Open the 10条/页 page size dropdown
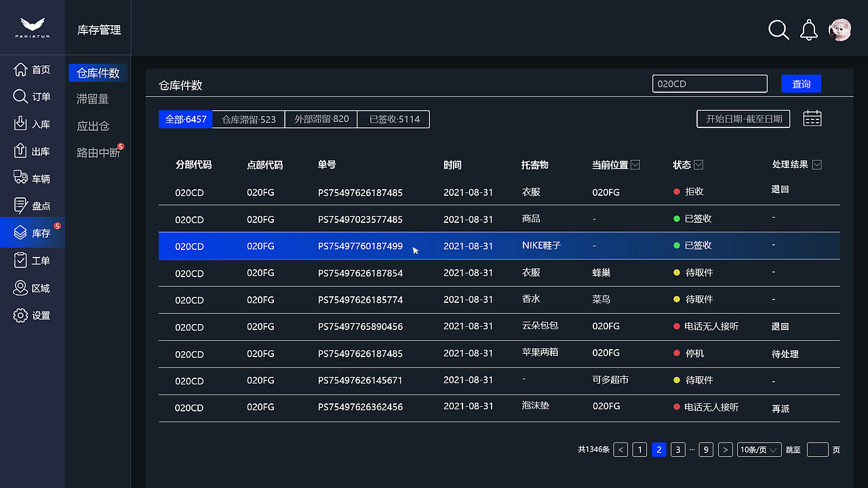Viewport: 868px width, 488px height. pyautogui.click(x=759, y=449)
